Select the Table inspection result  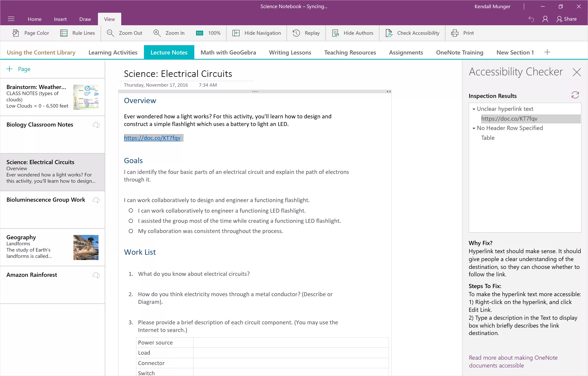(x=488, y=138)
